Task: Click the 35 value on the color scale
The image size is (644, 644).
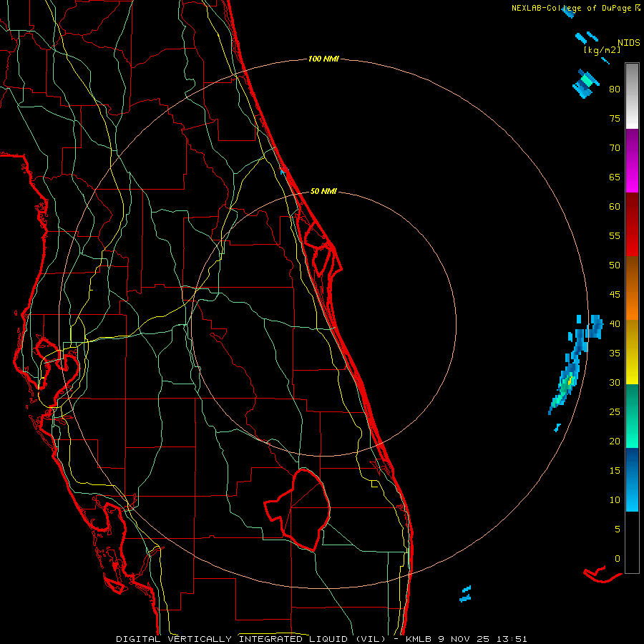Action: [615, 353]
